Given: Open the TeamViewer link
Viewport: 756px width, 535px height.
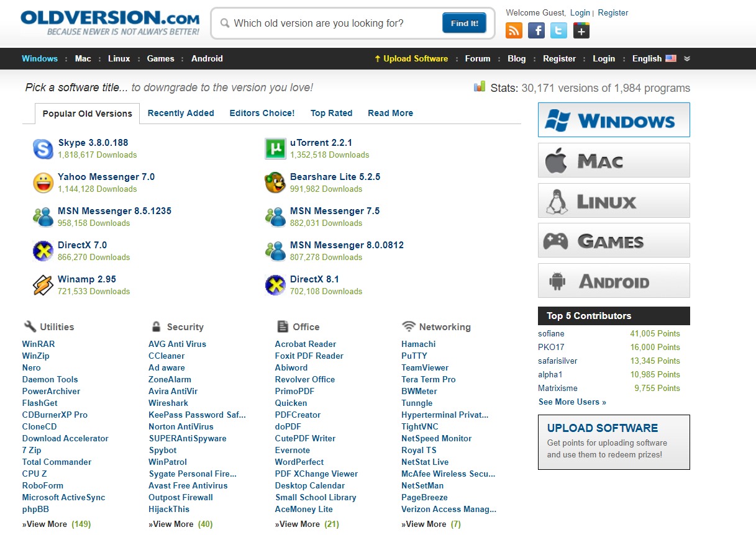Looking at the screenshot, I should pos(425,367).
